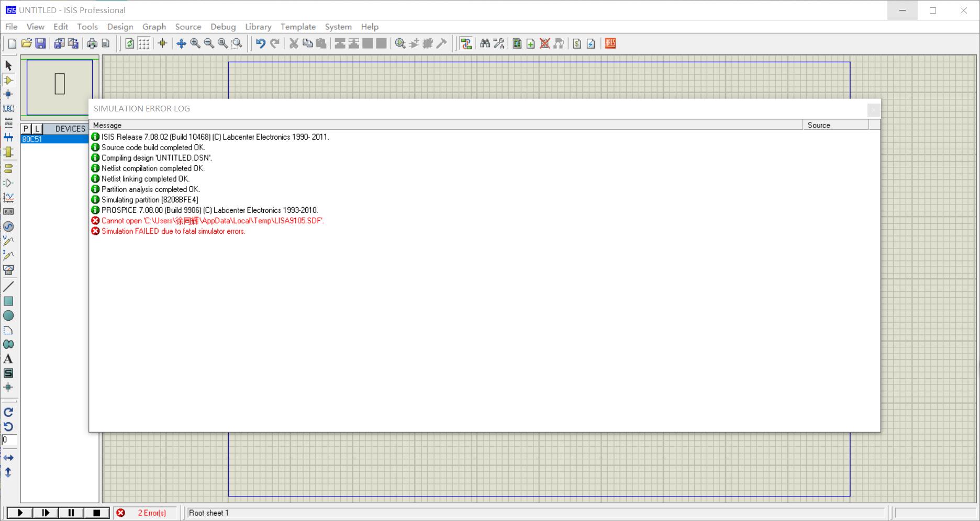Open search and tag binoculars tool
Screen dimensions: 980x521
click(x=485, y=43)
